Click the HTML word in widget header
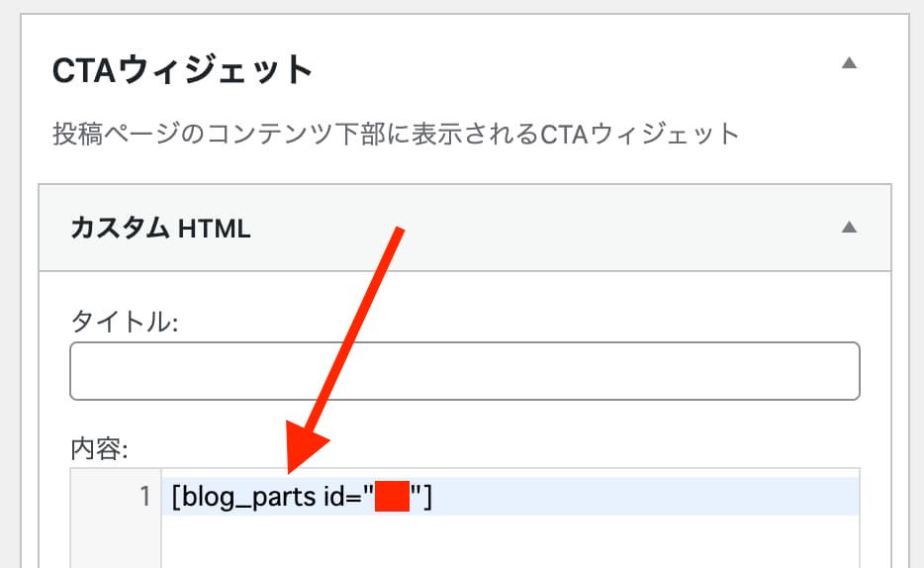The height and width of the screenshot is (568, 924). pos(215,229)
